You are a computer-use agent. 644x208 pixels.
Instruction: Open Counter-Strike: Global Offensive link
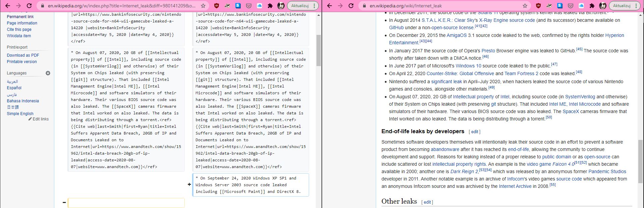pos(460,73)
